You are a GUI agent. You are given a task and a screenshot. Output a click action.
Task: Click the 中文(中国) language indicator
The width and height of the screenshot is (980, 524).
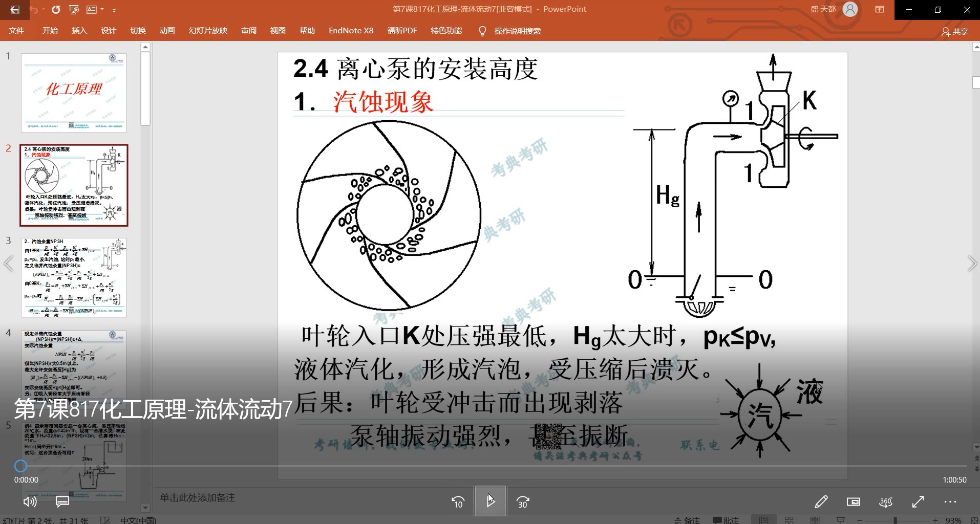point(138,520)
